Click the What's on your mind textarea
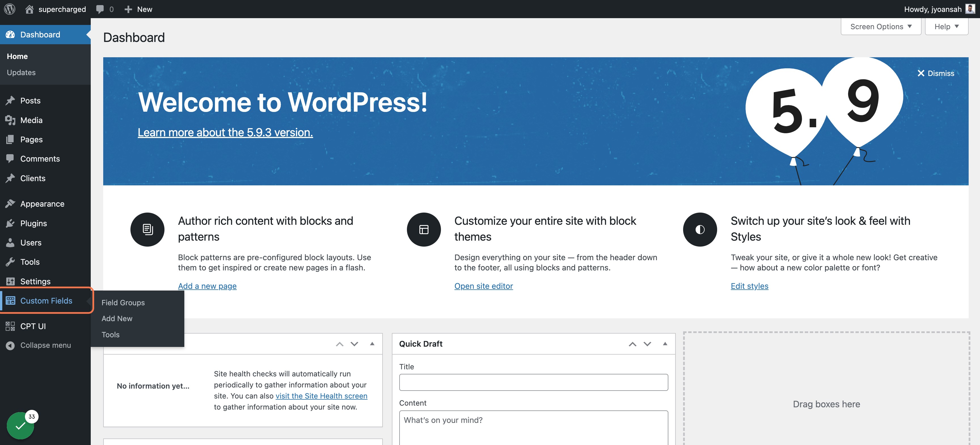Screen dimensions: 980x445 click(x=533, y=427)
